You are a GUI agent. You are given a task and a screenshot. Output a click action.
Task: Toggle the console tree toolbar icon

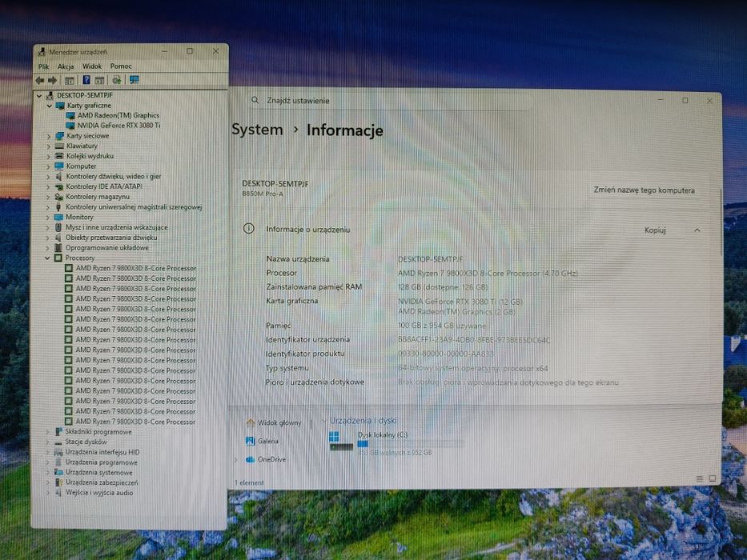coord(70,80)
